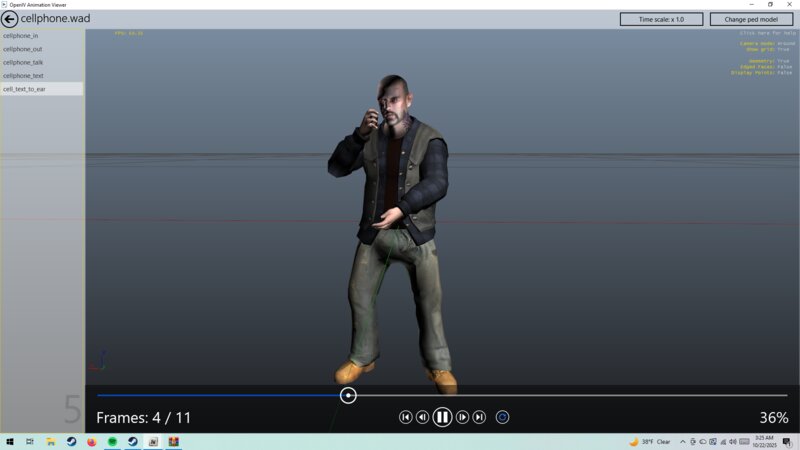This screenshot has width=800, height=450.
Task: Open Windows Start menu
Action: [9, 441]
